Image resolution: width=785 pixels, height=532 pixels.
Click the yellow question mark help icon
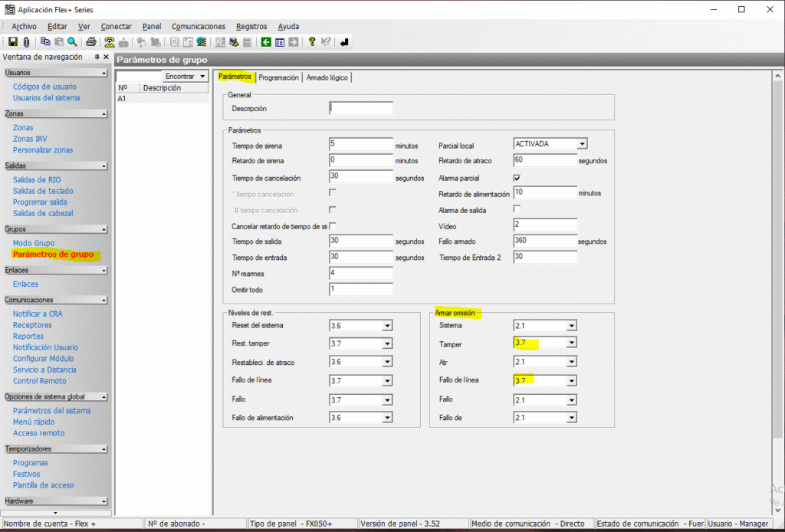point(312,42)
